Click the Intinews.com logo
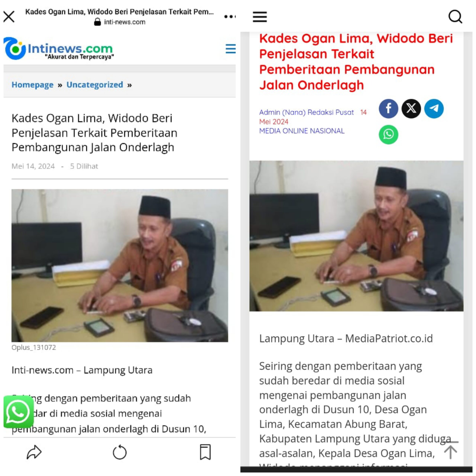 click(59, 49)
